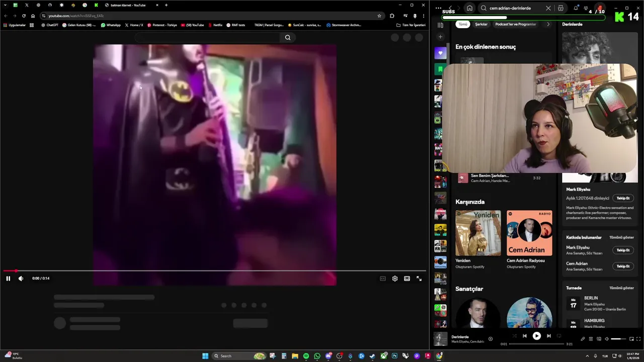This screenshot has width=644, height=362.
Task: Open Liked Songs heart playlist
Action: 440,53
